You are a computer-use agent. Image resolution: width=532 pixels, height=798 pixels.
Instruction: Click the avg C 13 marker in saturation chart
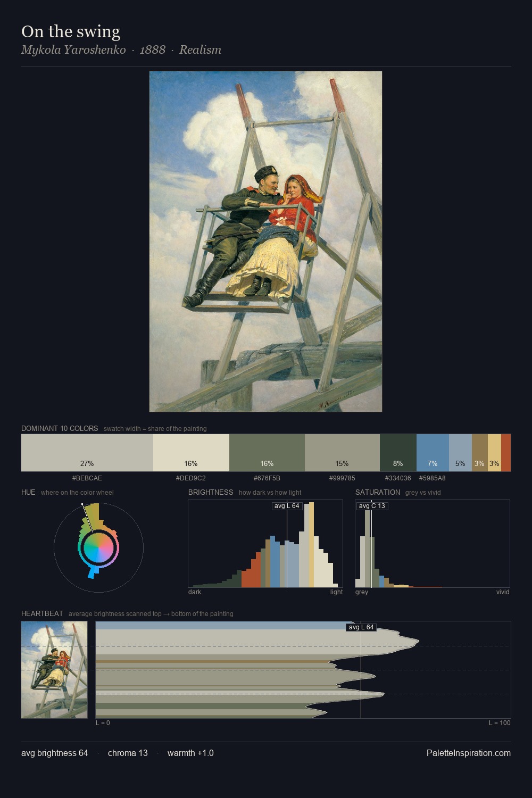(372, 506)
